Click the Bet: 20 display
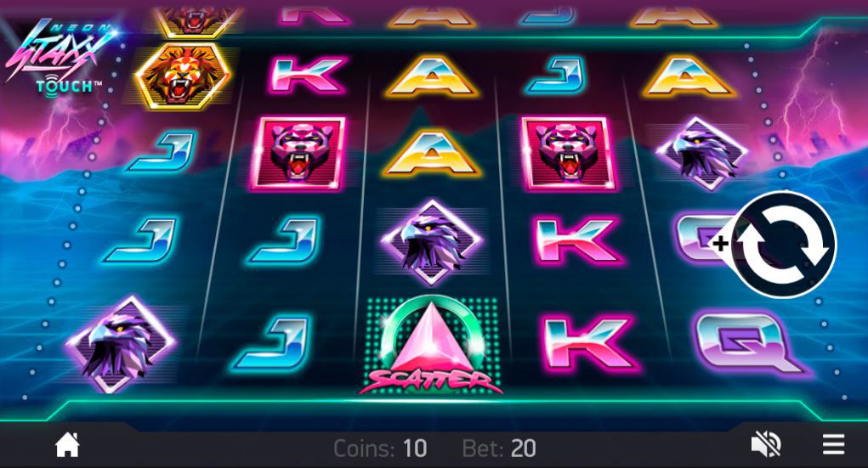 pos(499,448)
